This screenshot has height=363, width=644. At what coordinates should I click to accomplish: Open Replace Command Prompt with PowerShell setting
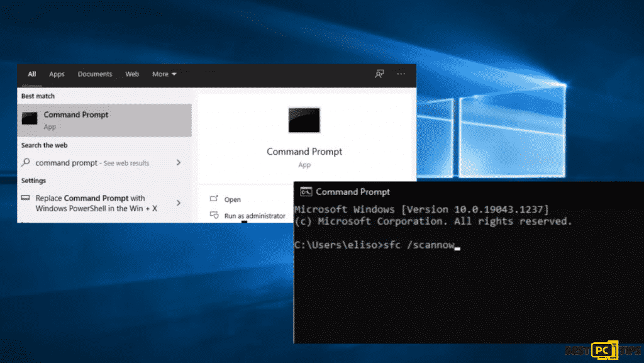[x=96, y=203]
